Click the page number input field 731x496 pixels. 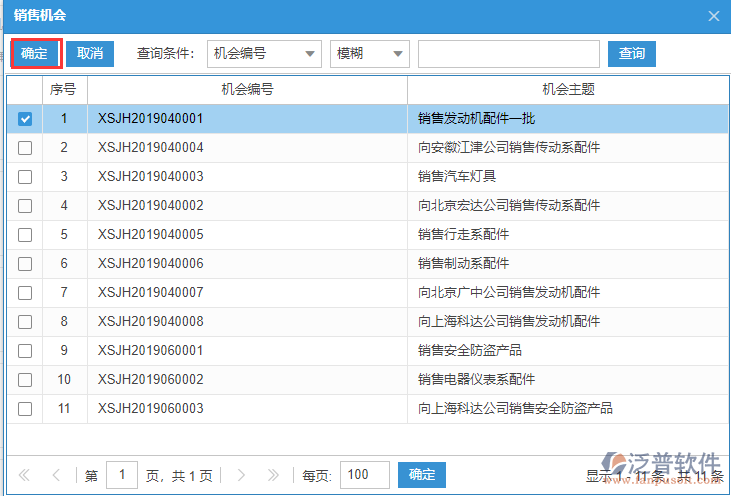pos(122,475)
